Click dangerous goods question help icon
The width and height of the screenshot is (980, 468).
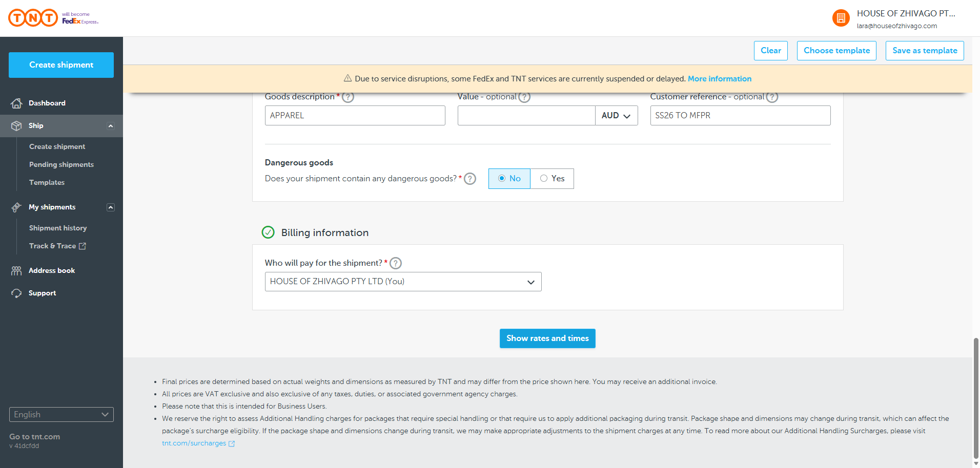[x=470, y=179]
